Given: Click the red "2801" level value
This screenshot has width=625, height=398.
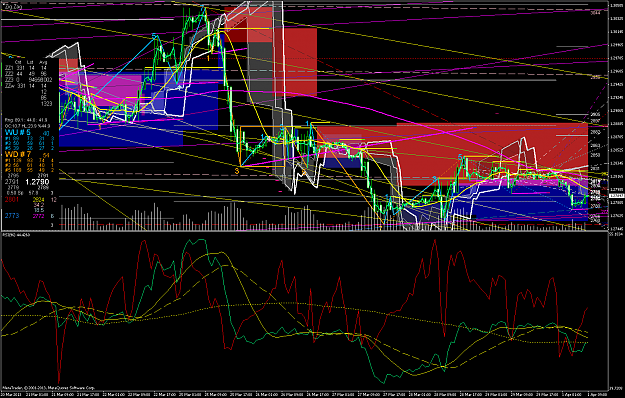Looking at the screenshot, I should pyautogui.click(x=12, y=199).
